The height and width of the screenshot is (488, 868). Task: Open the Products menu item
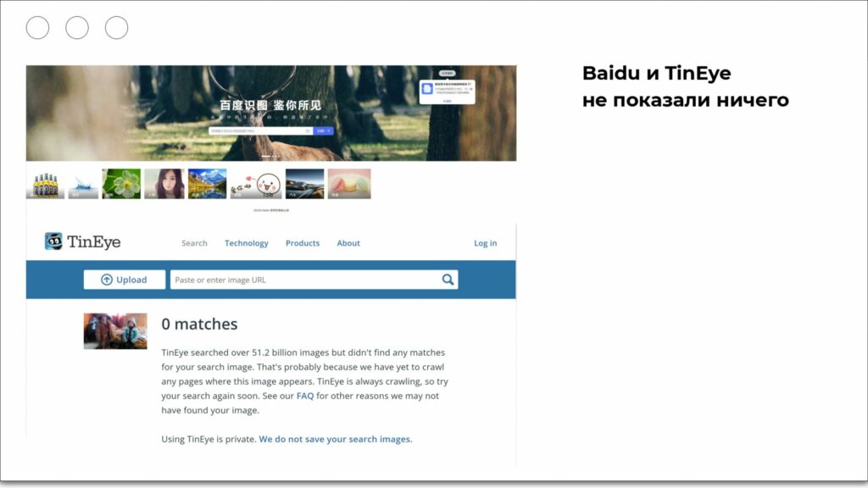pos(303,243)
